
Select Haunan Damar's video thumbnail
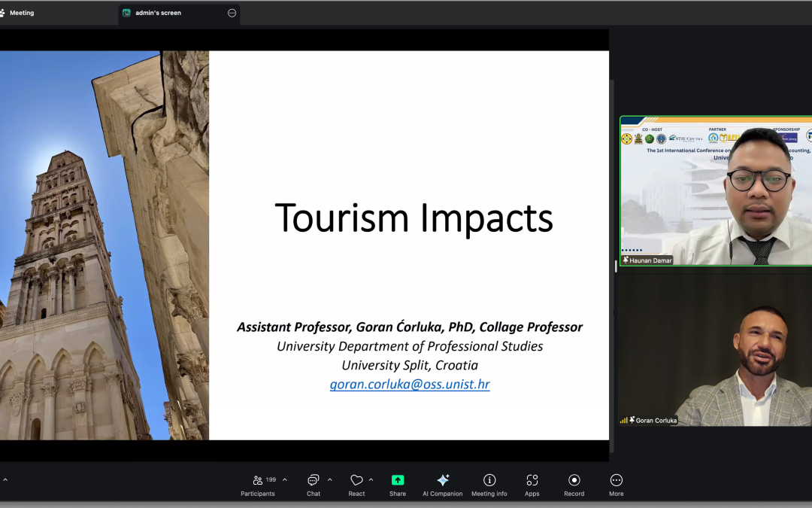[x=716, y=190]
